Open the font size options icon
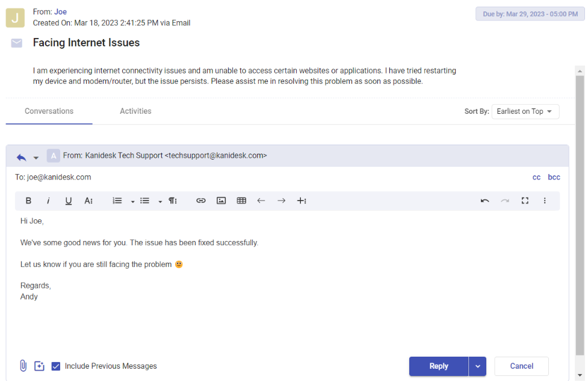 pos(88,201)
